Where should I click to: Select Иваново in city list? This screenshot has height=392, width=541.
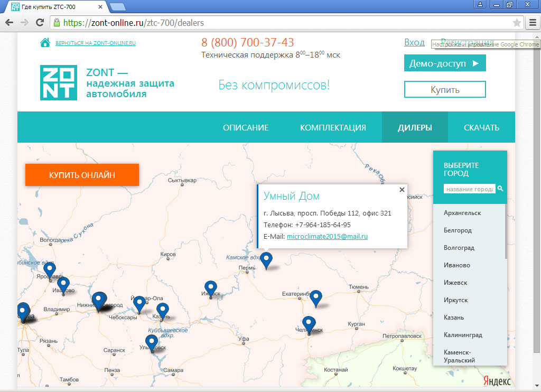(457, 265)
